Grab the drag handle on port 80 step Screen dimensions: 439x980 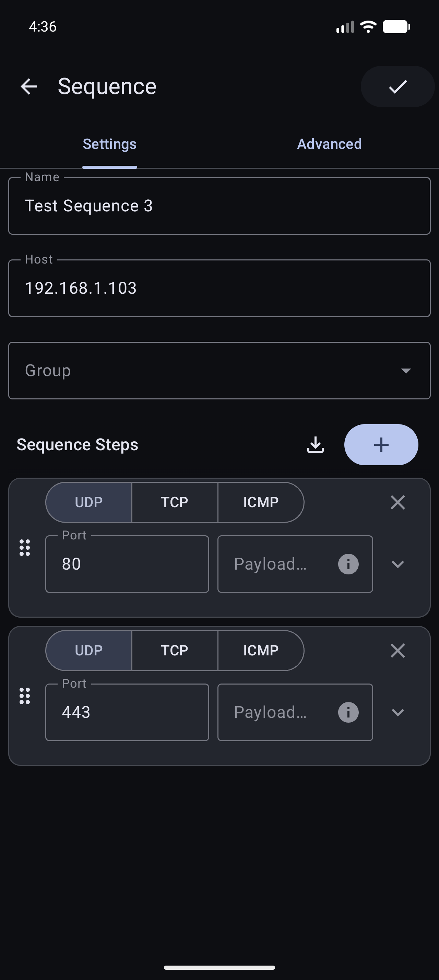click(x=25, y=548)
